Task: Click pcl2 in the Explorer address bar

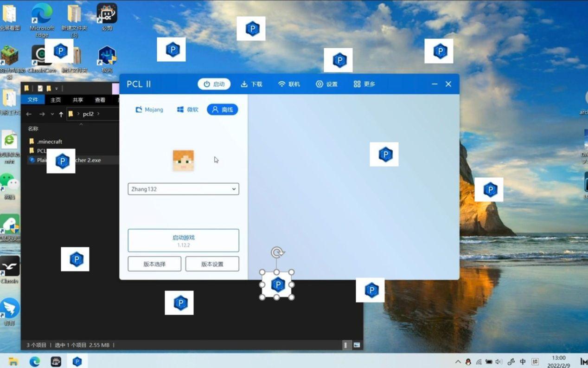Action: [x=88, y=114]
